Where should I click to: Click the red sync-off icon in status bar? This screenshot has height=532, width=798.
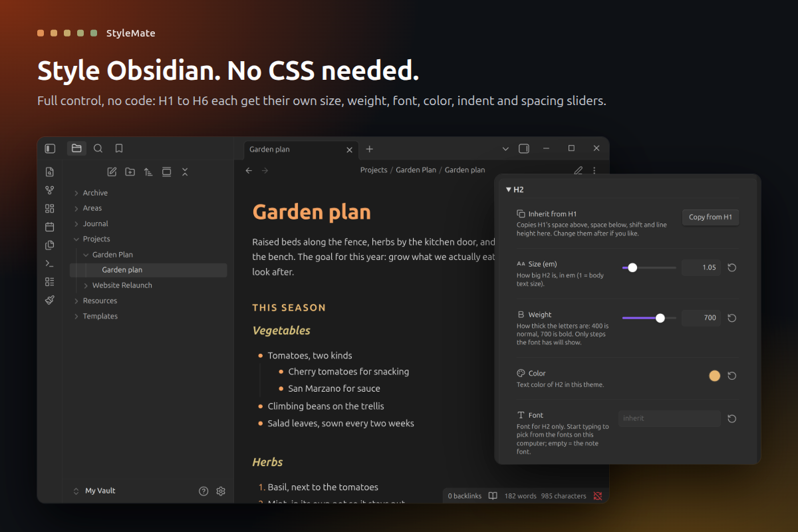(598, 495)
